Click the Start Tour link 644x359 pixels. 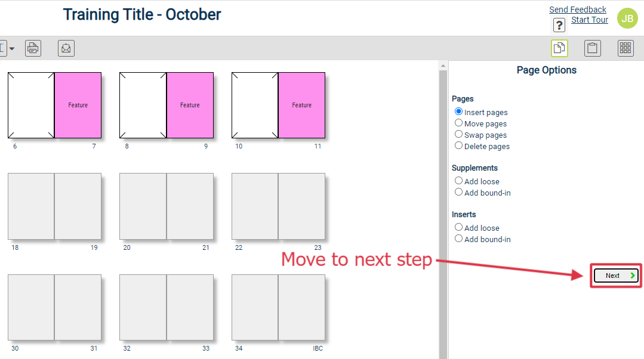589,20
